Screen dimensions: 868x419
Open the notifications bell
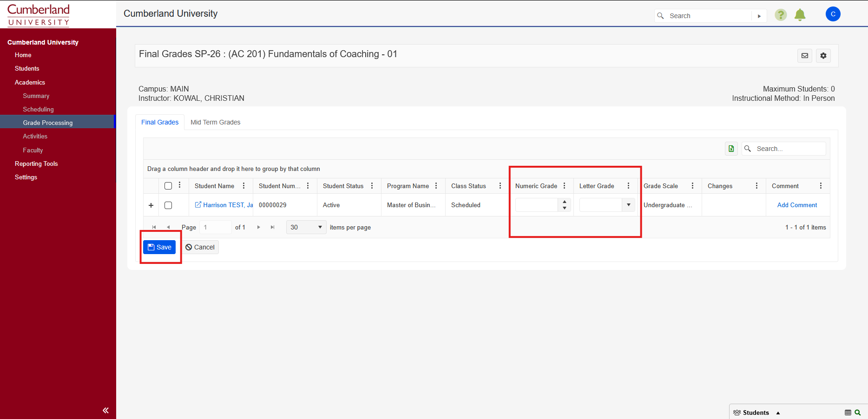[800, 15]
